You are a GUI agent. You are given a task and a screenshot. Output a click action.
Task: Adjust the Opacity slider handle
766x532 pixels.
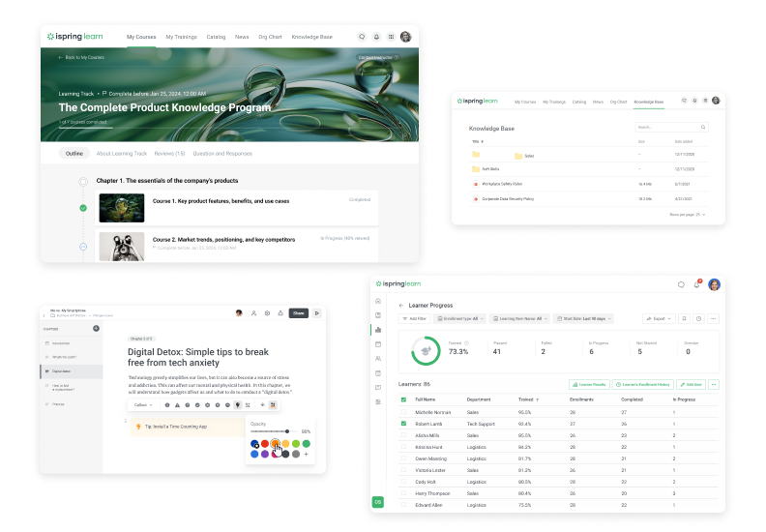click(x=287, y=431)
